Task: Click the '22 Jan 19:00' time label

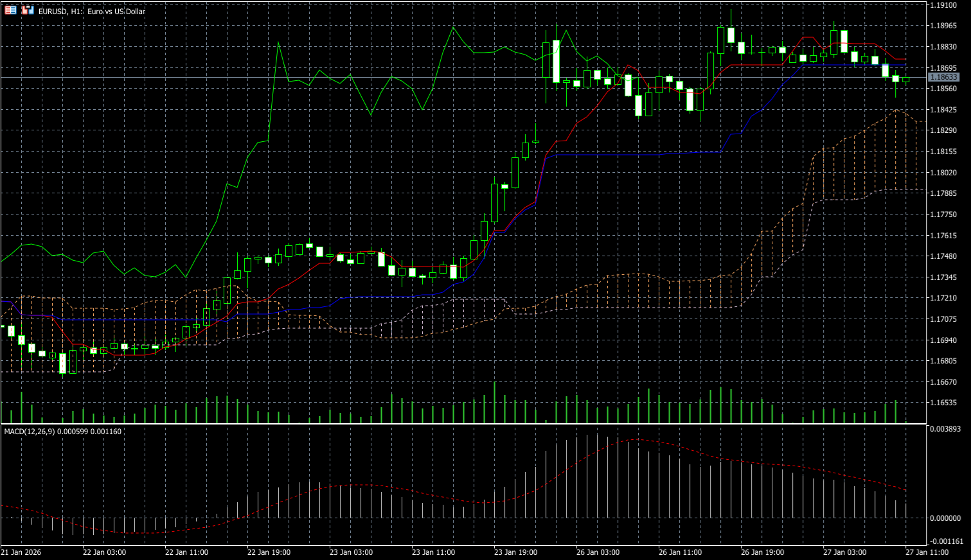Action: (269, 552)
